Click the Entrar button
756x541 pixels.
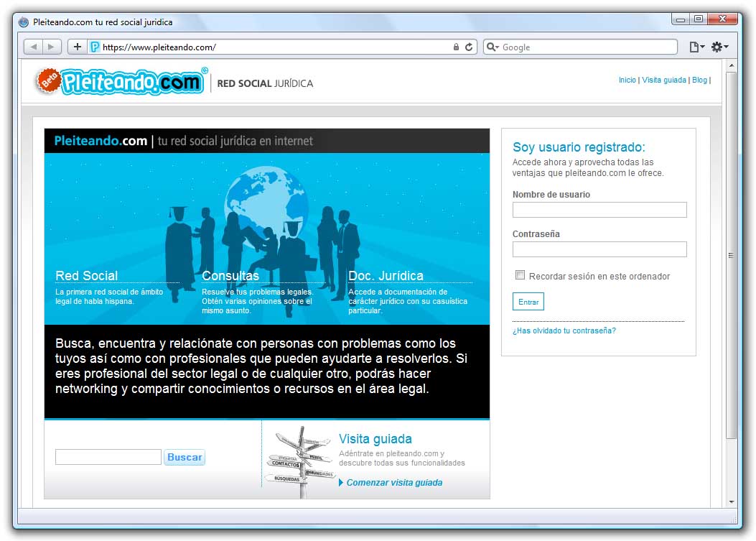pyautogui.click(x=528, y=302)
